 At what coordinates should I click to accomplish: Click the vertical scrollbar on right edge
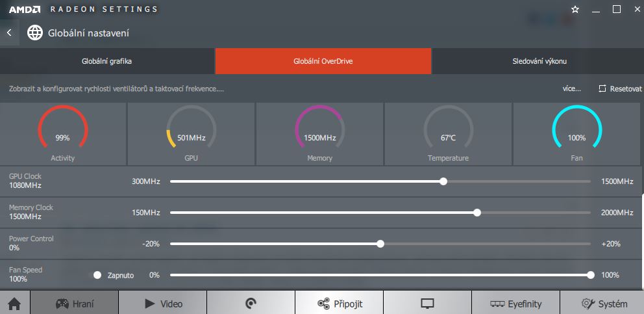tap(642, 242)
